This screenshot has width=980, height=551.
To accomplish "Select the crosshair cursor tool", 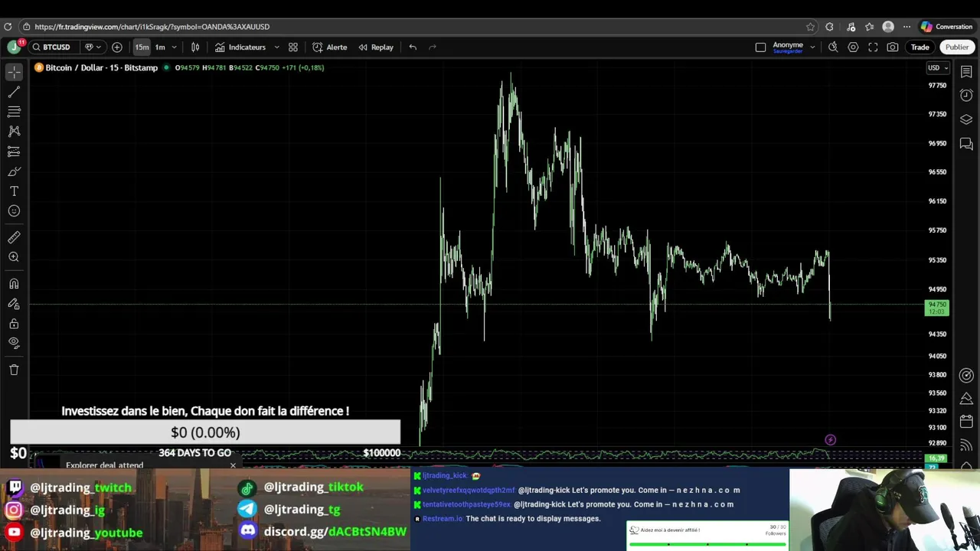I will coord(14,72).
